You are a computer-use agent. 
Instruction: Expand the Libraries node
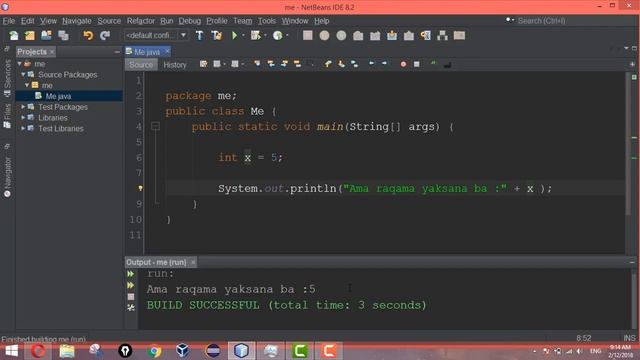(23, 118)
